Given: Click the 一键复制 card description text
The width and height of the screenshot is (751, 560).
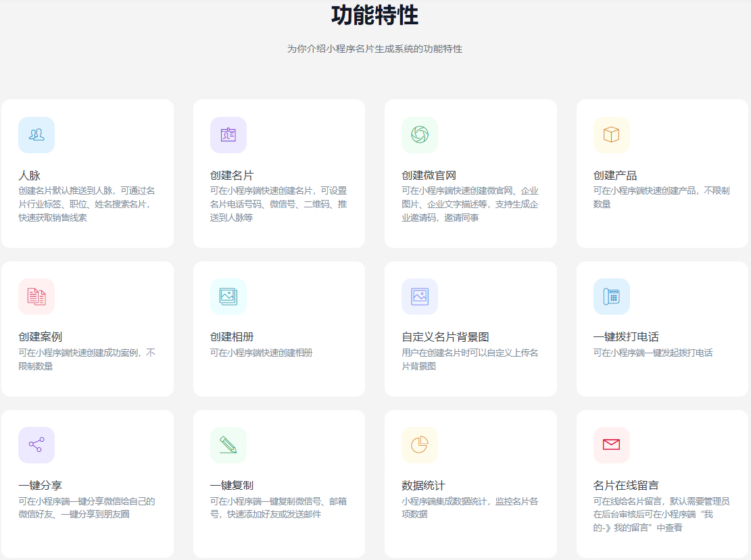Looking at the screenshot, I should 278,508.
